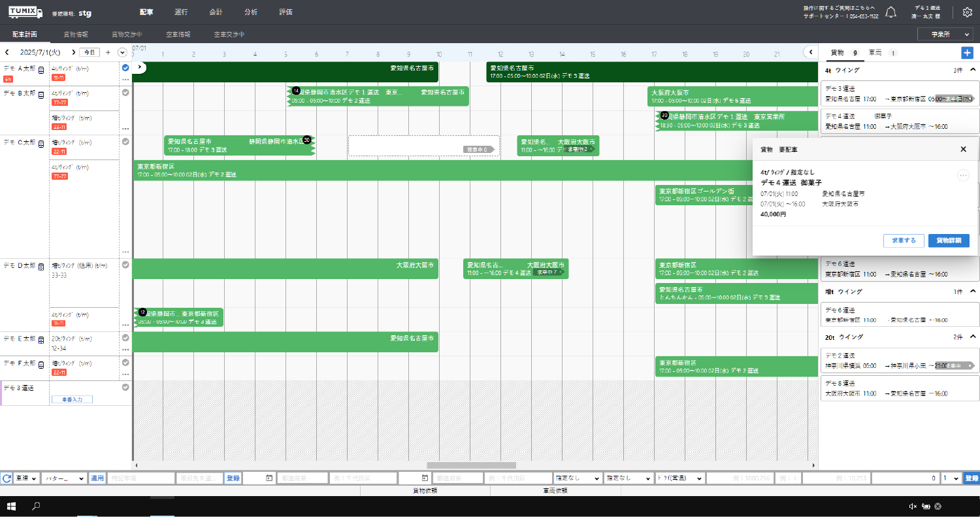Collapse the 4t ウイング cargo group
Viewport: 980px width, 517px height.
972,70
